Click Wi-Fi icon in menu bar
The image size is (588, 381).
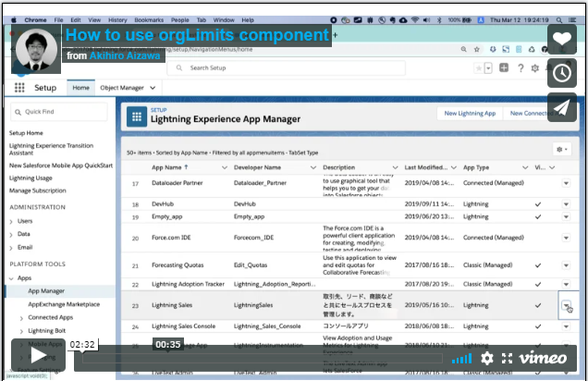[x=415, y=19]
